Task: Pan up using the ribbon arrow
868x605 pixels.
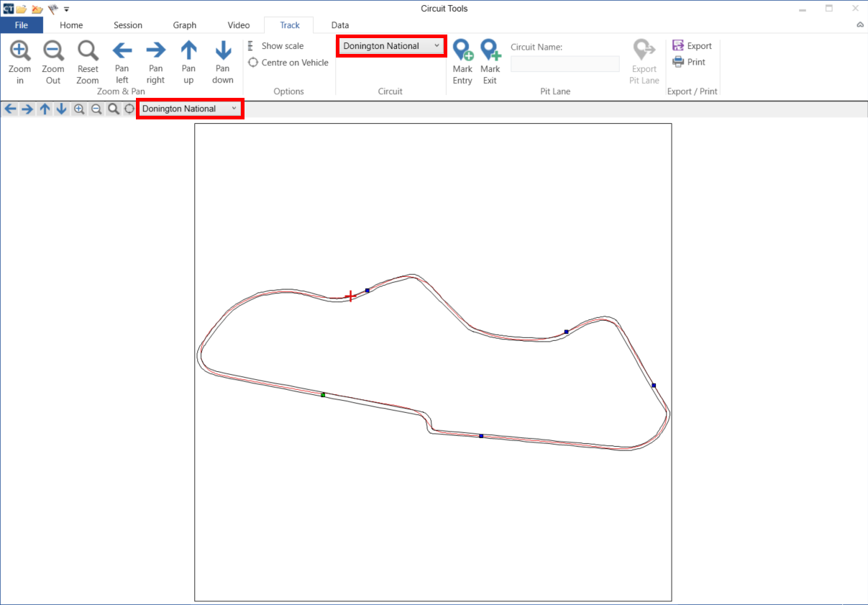Action: [x=188, y=62]
